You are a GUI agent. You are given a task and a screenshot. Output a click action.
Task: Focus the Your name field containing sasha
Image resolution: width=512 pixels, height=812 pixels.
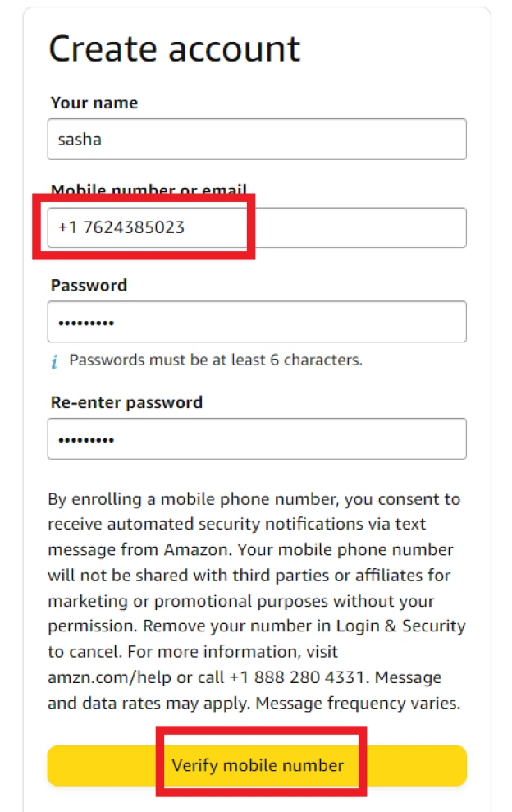pyautogui.click(x=257, y=140)
